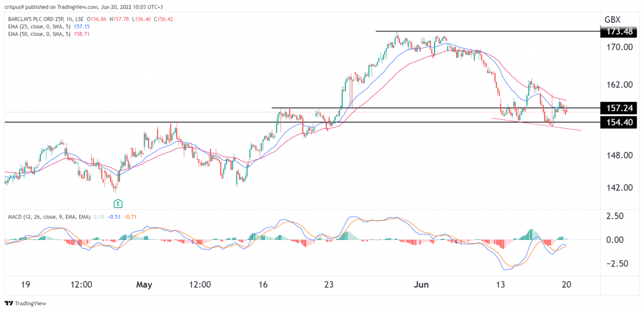Click the 154.40 price label
The image size is (644, 311).
pyautogui.click(x=619, y=123)
